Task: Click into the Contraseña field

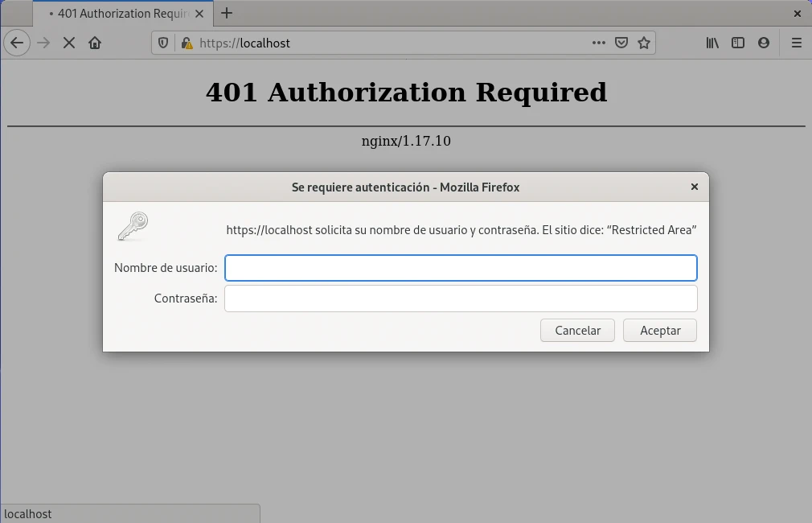Action: point(461,299)
